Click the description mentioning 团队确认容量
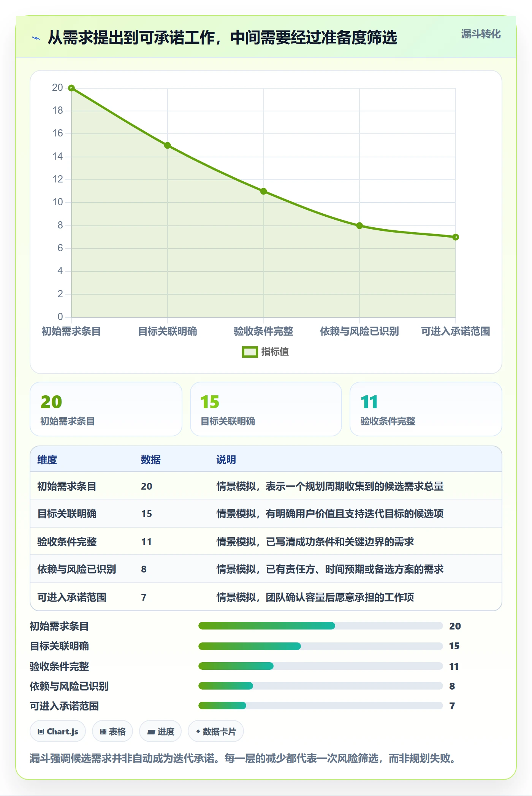Screen dimensions: 532x796 [x=315, y=597]
